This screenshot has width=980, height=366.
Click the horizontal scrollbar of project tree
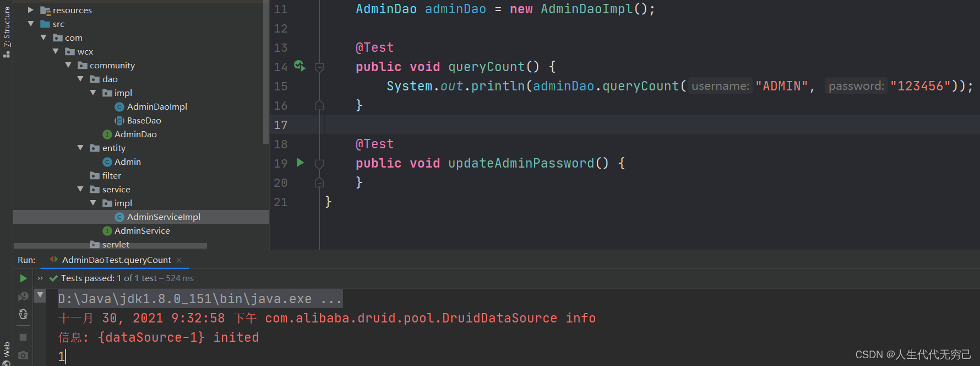(110, 246)
